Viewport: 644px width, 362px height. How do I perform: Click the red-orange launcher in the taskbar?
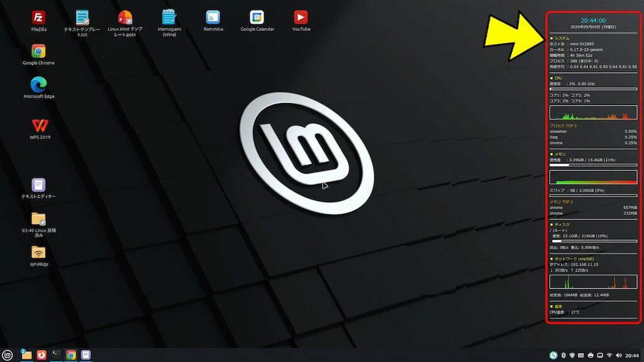[x=42, y=355]
